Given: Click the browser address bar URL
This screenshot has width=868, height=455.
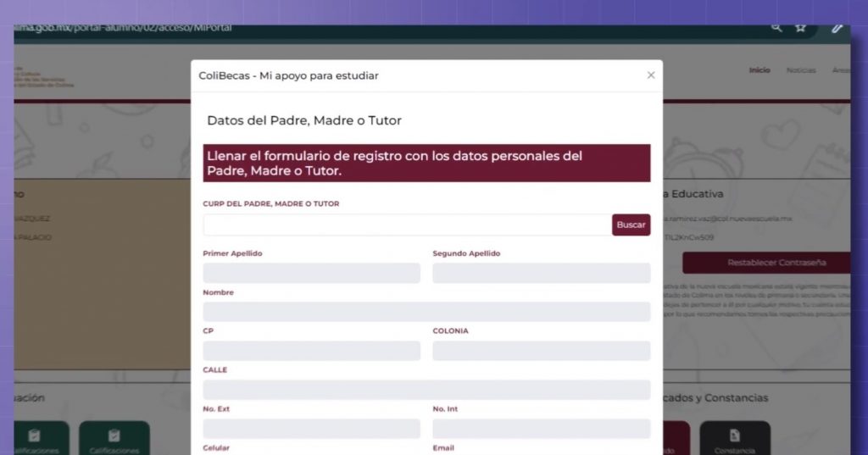Looking at the screenshot, I should (127, 28).
